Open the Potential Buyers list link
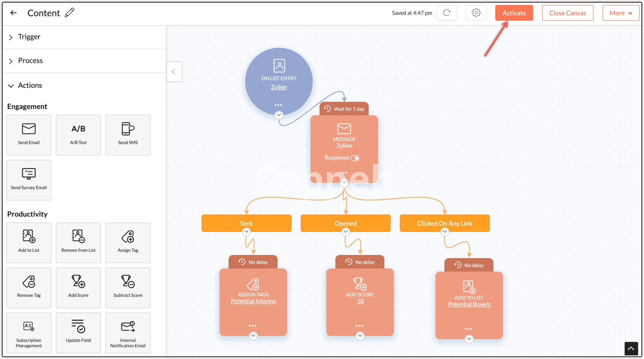 tap(469, 304)
